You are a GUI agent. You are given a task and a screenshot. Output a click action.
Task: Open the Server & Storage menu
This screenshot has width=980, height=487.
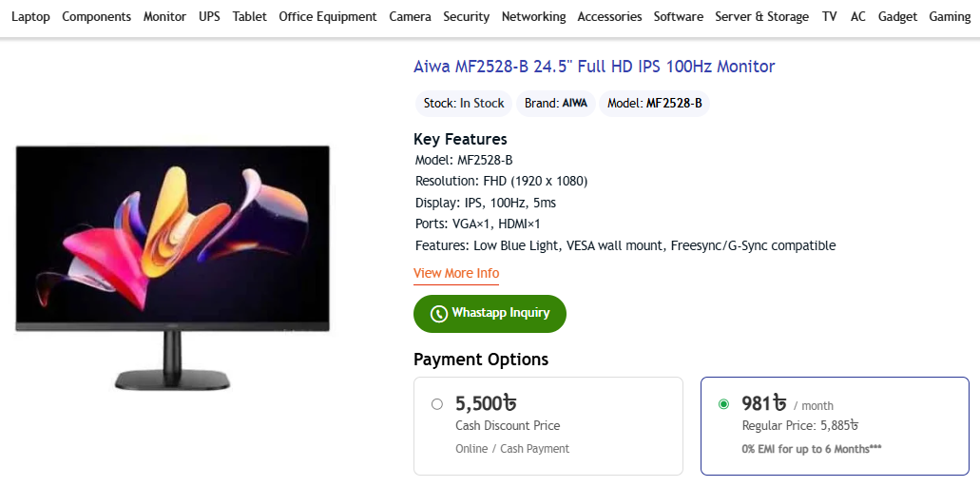(x=762, y=17)
